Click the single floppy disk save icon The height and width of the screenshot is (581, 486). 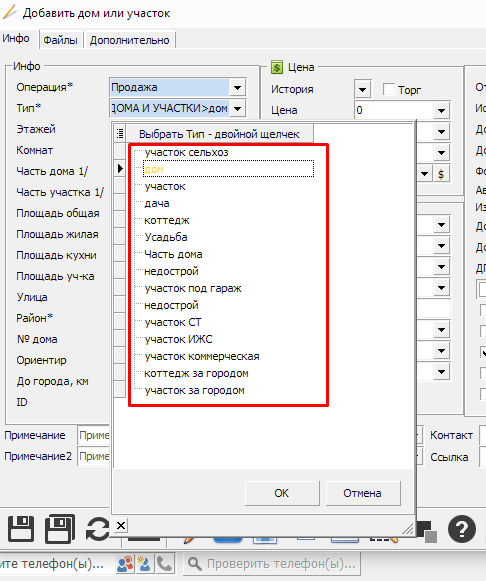pyautogui.click(x=21, y=529)
